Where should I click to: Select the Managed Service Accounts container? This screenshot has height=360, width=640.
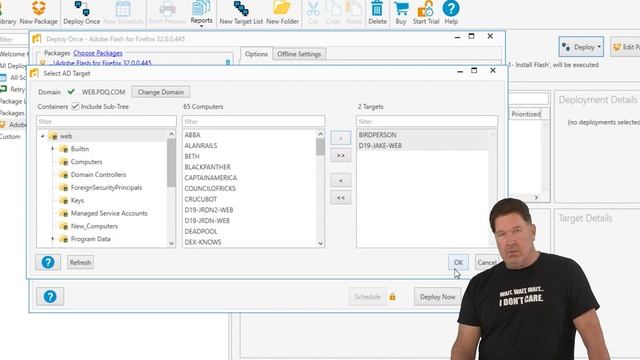(109, 213)
